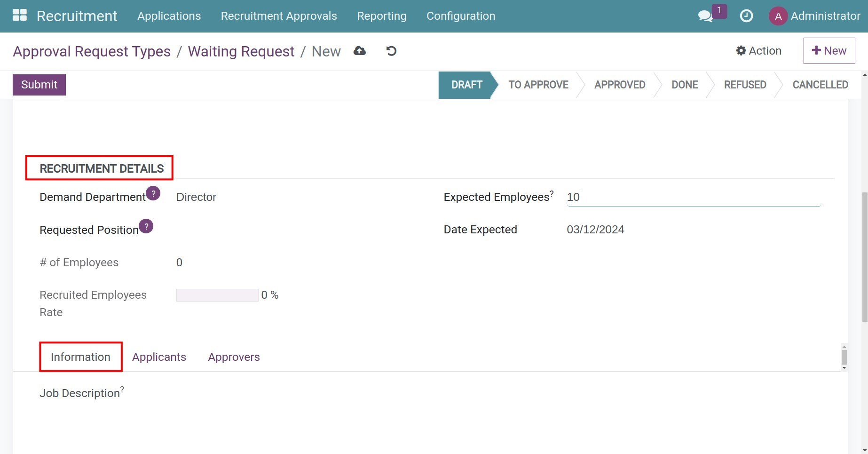Click the Expected Employees help icon
868x454 pixels.
pyautogui.click(x=552, y=193)
